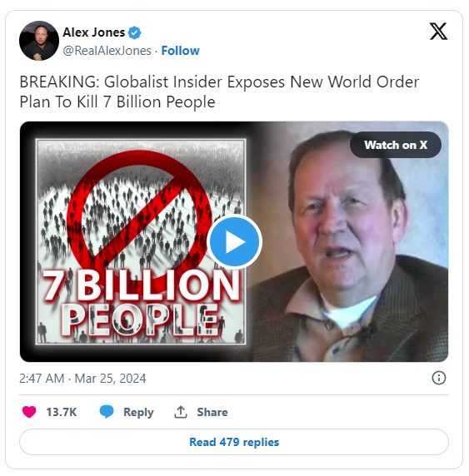Click the Share label

tap(212, 412)
